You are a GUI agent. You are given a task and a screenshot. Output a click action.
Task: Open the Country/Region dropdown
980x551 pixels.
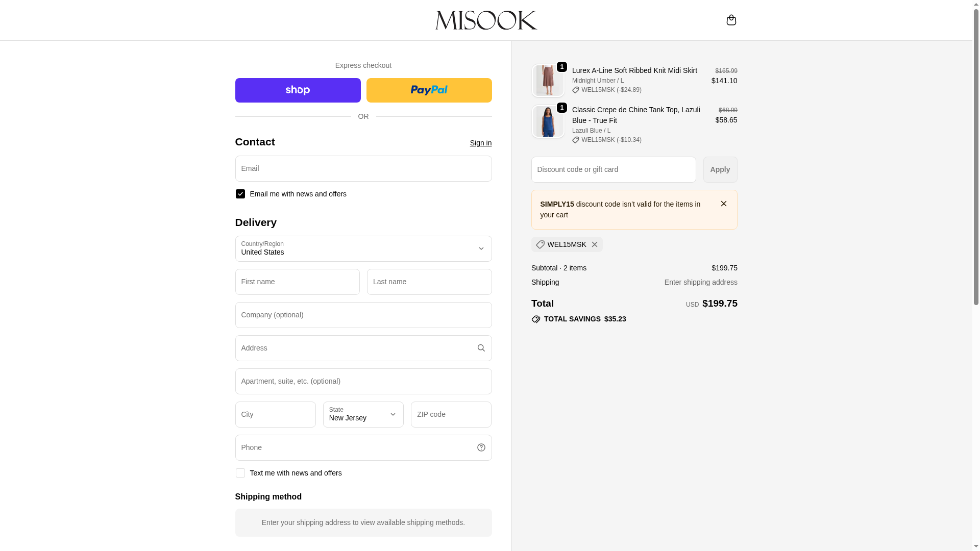click(x=363, y=248)
